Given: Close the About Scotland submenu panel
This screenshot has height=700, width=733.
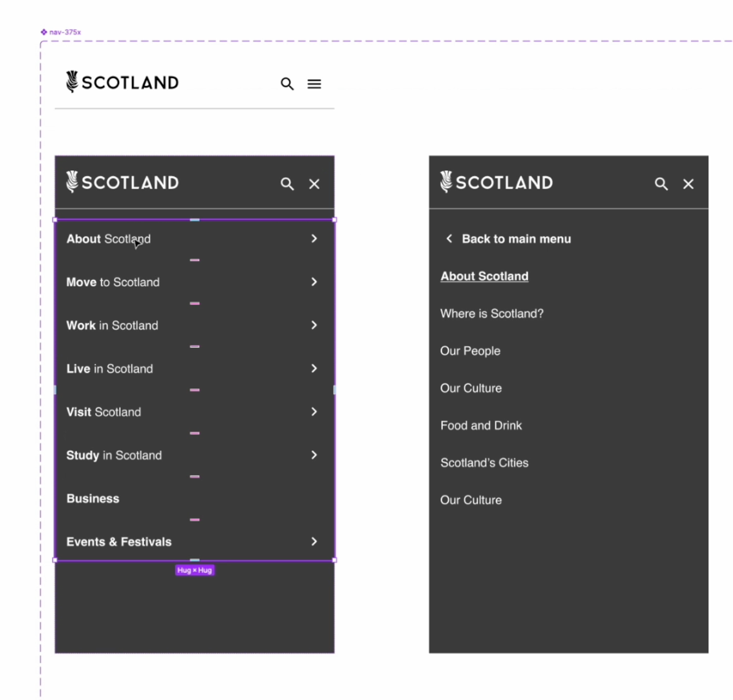Looking at the screenshot, I should click(688, 184).
